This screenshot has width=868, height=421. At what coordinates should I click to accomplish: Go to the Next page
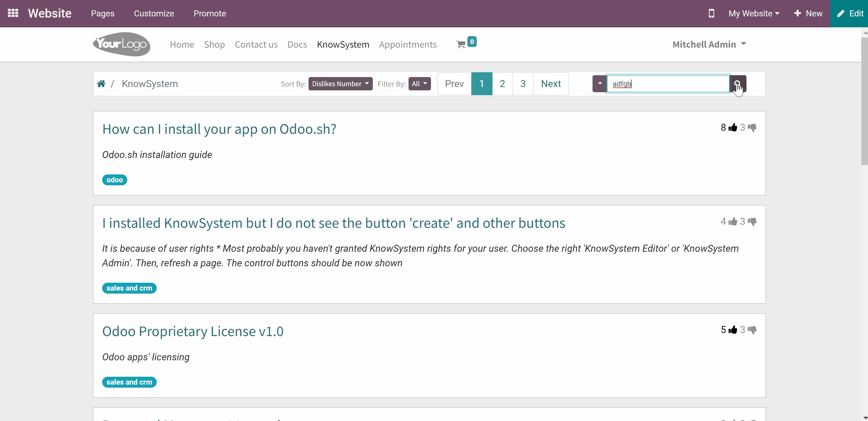[551, 84]
